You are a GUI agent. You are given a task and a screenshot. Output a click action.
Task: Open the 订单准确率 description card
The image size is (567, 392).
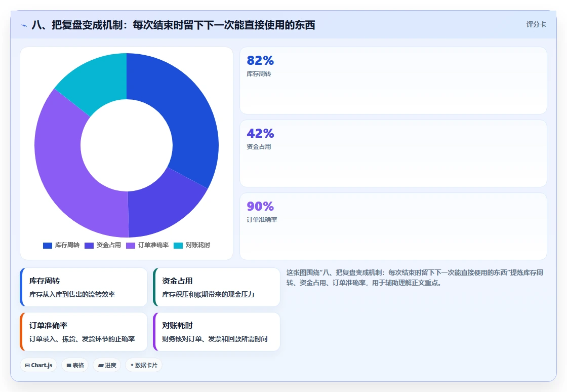84,332
